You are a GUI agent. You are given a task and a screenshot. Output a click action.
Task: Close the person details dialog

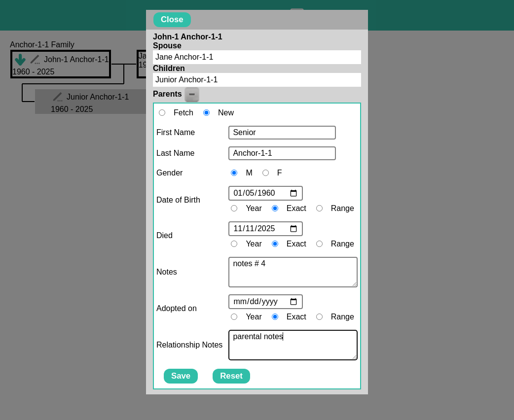click(172, 20)
